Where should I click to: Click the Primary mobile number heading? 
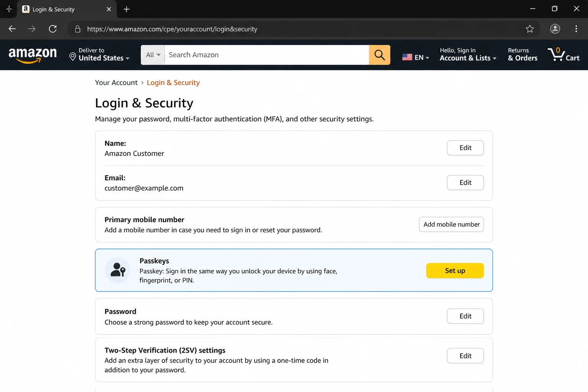144,220
